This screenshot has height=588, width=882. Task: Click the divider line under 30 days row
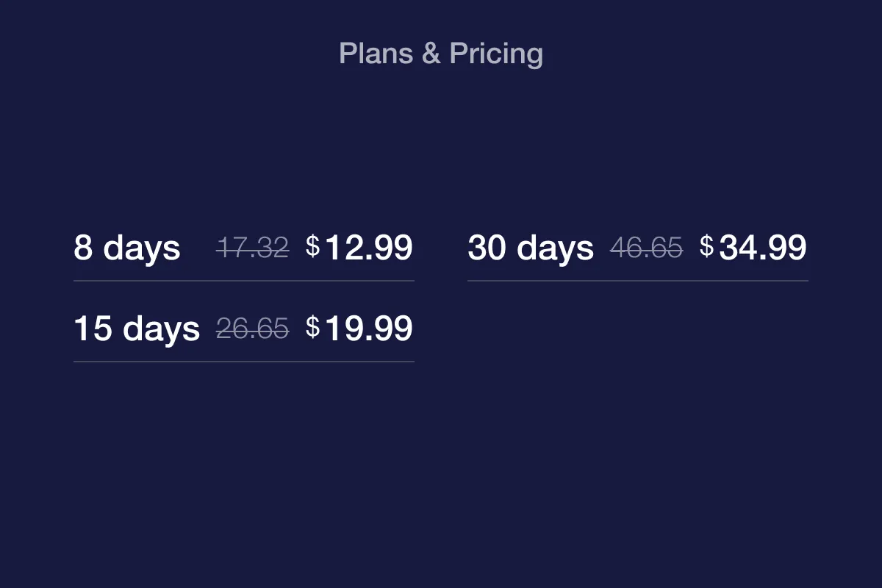pyautogui.click(x=638, y=281)
